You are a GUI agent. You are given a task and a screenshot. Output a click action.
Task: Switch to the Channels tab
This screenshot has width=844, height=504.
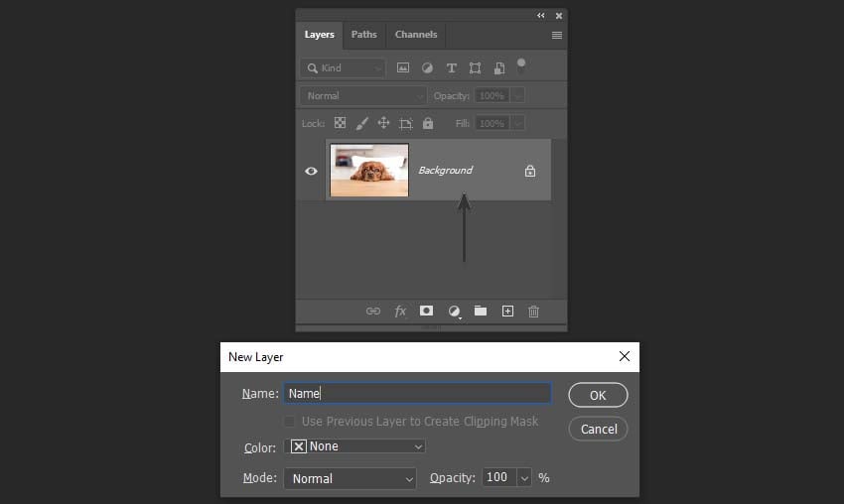click(416, 35)
